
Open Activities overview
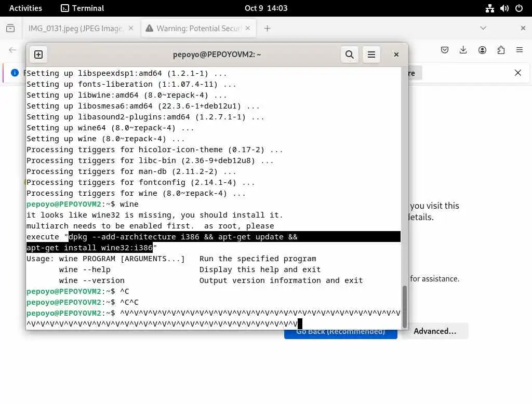pos(25,8)
